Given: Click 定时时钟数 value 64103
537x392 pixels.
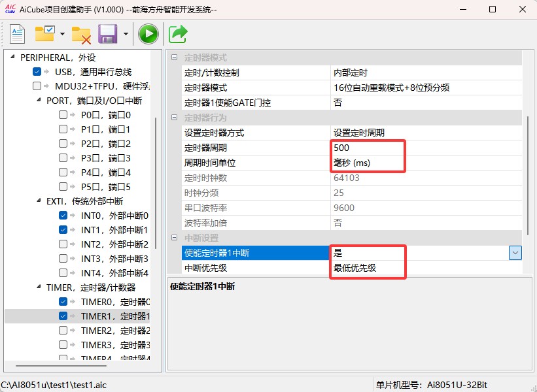Looking at the screenshot, I should click(x=426, y=178).
